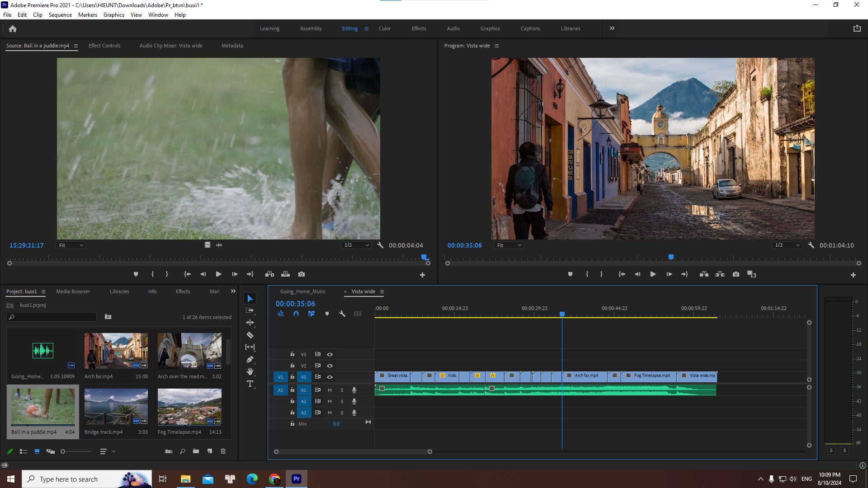The image size is (868, 488).
Task: Open the Going_Home_Music sequence tab
Action: click(x=303, y=291)
